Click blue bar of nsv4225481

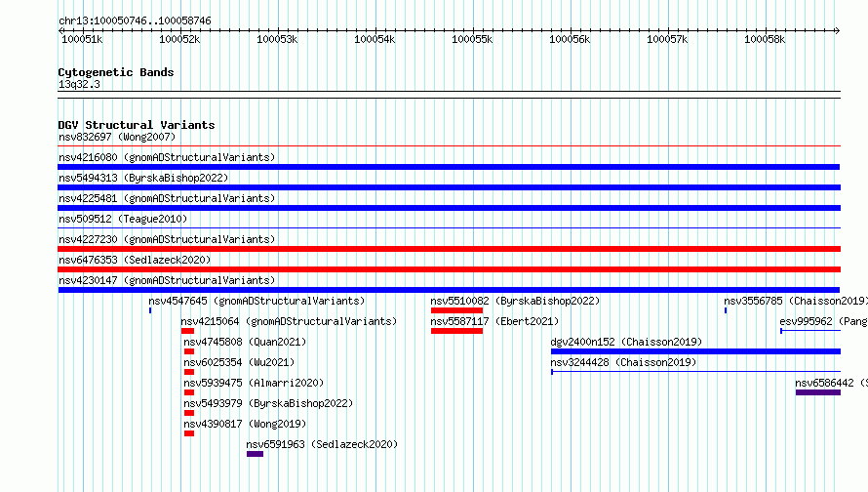coord(450,208)
